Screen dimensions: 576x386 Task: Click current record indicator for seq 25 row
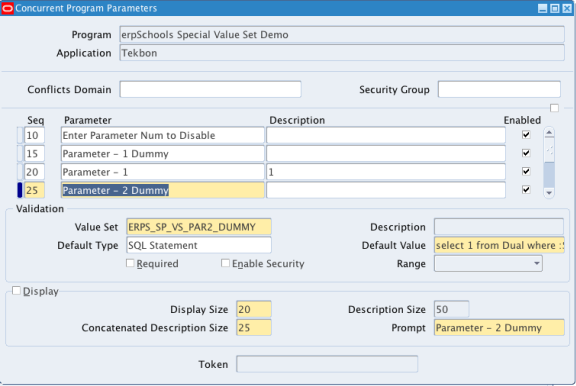point(20,190)
